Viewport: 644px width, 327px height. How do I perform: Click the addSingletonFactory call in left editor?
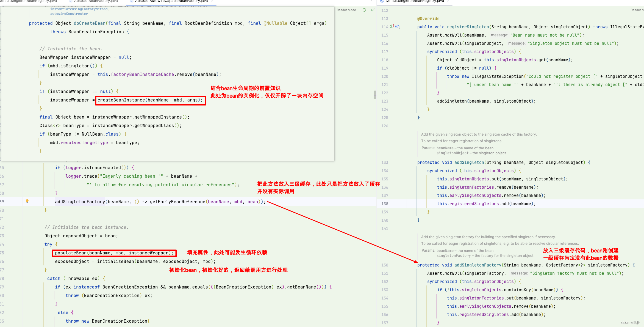pos(80,202)
